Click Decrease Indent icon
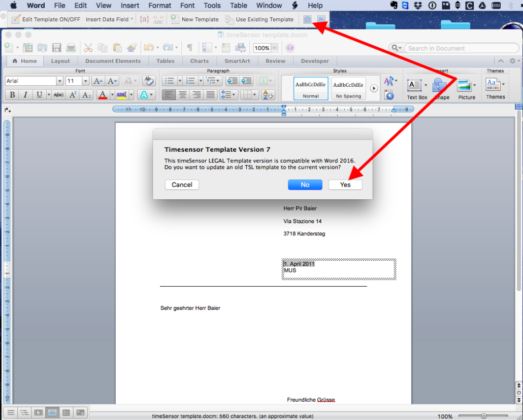Image resolution: width=523 pixels, height=420 pixels. [232, 81]
